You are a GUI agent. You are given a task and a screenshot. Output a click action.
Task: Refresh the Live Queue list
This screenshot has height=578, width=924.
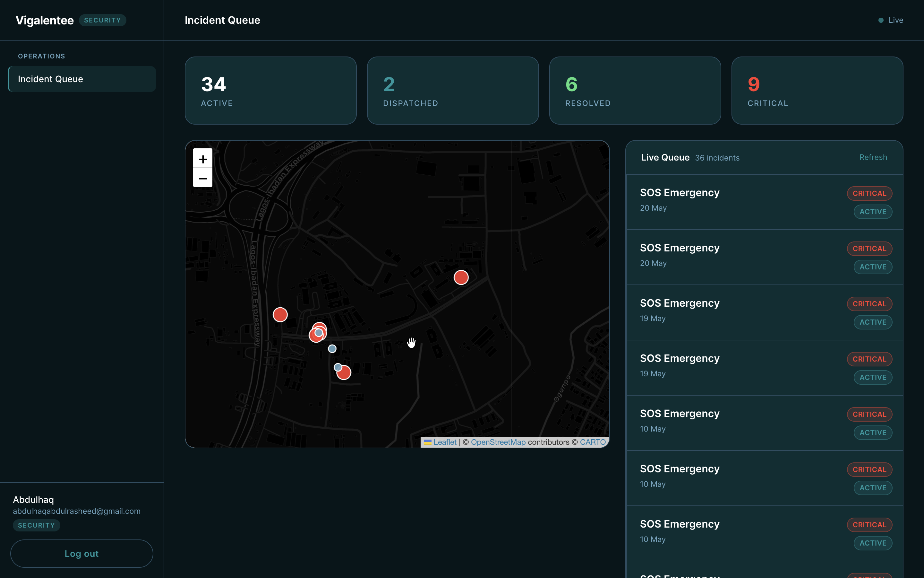pyautogui.click(x=873, y=157)
